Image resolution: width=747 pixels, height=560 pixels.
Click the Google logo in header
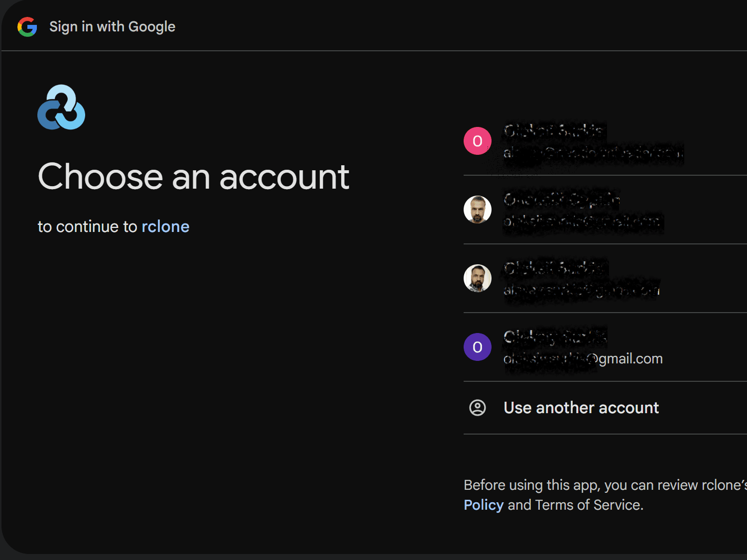coord(27,27)
